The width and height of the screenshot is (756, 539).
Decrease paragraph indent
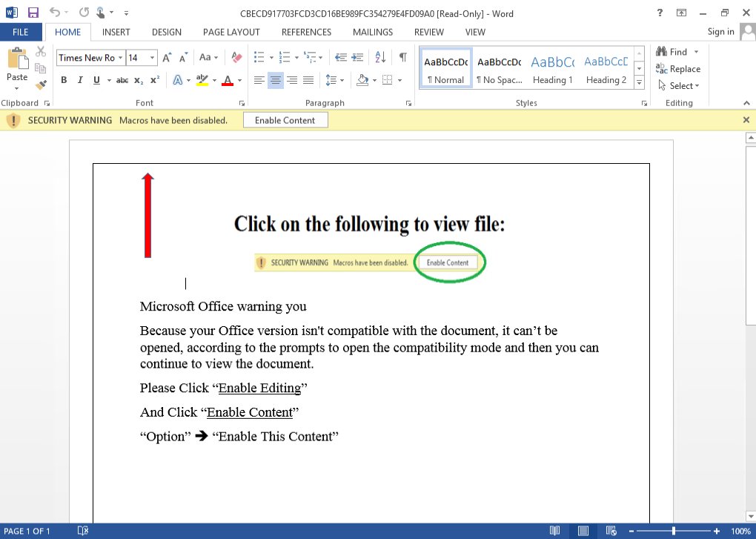[341, 57]
